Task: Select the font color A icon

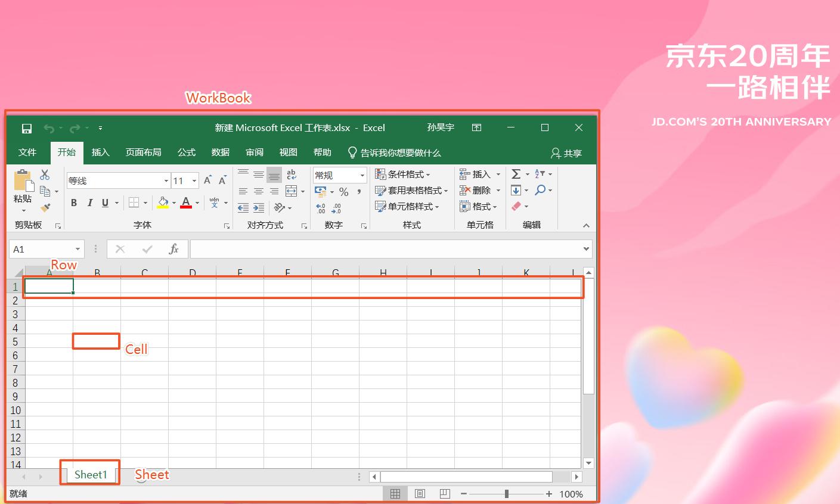Action: point(185,203)
